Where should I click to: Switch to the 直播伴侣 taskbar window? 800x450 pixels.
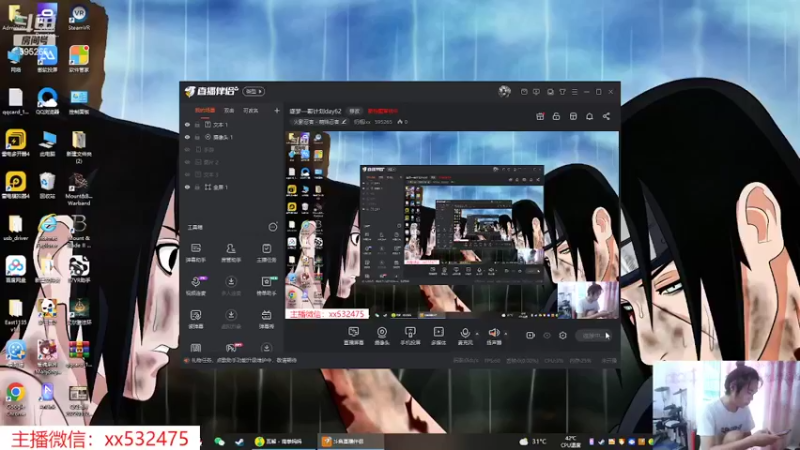[349, 441]
